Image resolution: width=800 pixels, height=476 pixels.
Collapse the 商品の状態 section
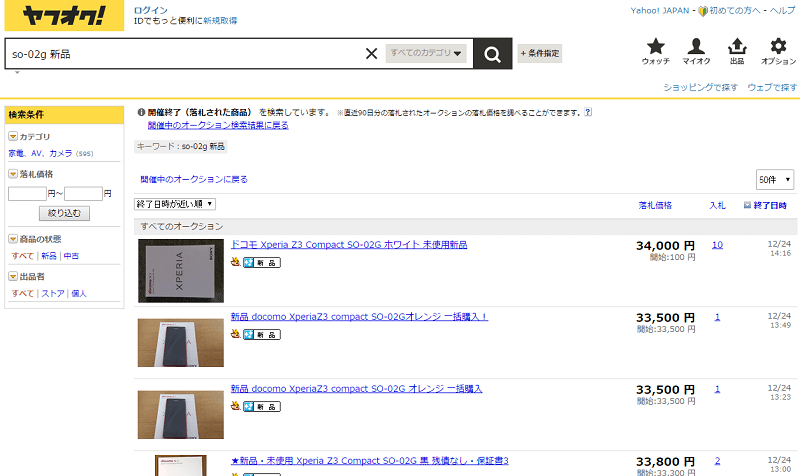point(13,239)
